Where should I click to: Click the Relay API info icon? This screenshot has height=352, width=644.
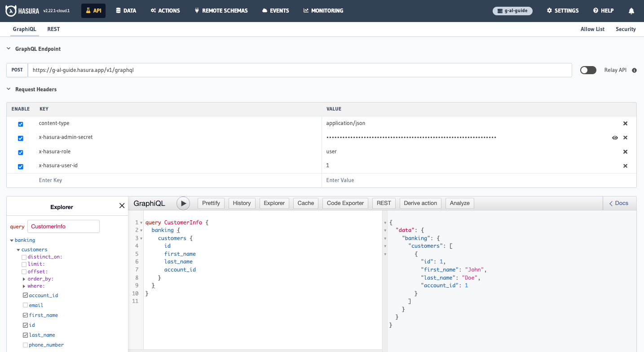(x=634, y=70)
